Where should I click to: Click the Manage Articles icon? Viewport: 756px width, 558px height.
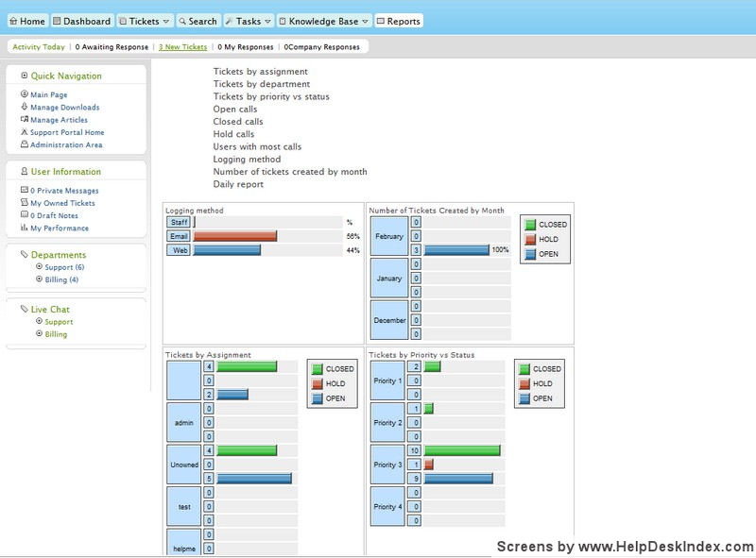coord(24,120)
